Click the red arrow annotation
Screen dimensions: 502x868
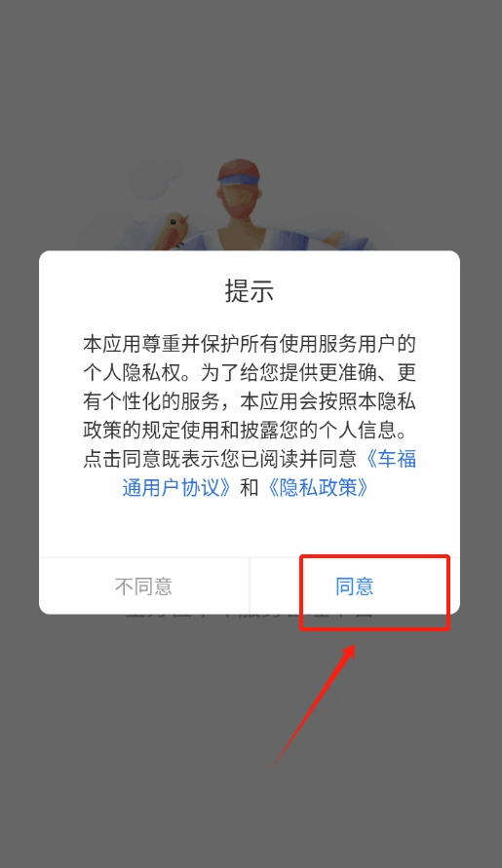click(315, 704)
